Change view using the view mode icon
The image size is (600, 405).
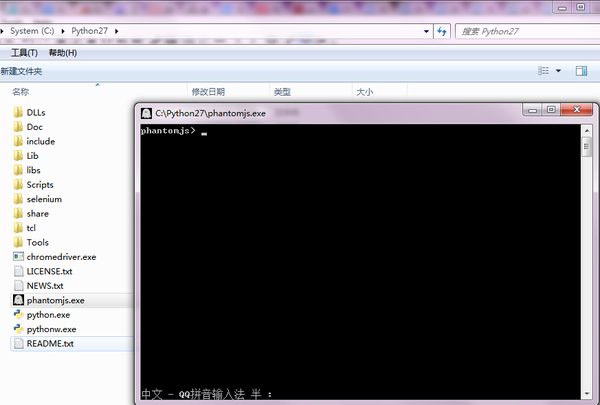[x=543, y=71]
